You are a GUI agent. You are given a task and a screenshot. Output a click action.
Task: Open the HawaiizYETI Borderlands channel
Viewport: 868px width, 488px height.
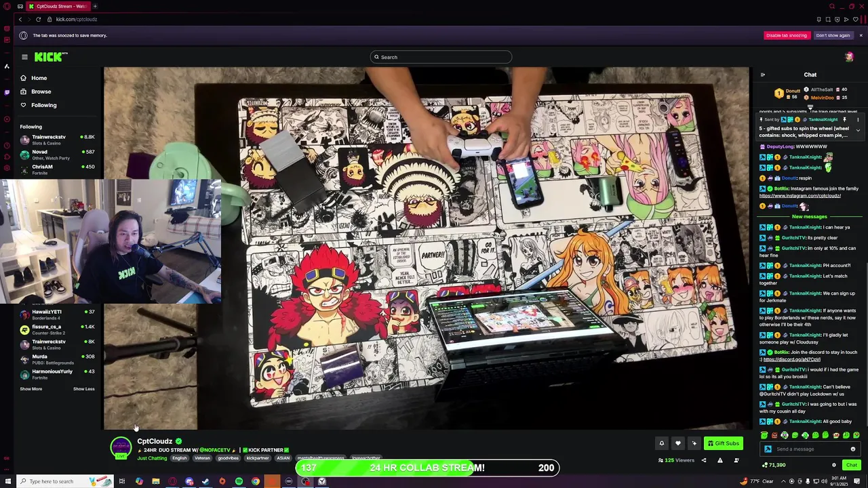58,314
